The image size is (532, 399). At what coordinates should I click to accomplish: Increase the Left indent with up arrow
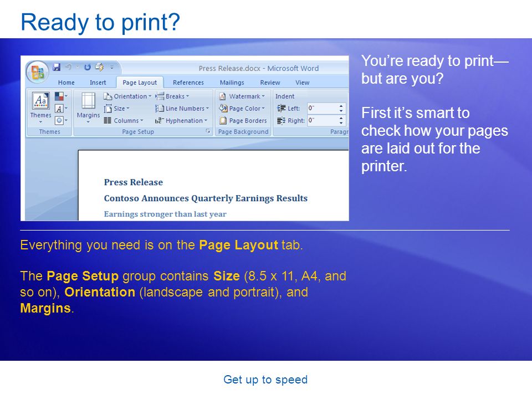point(341,106)
